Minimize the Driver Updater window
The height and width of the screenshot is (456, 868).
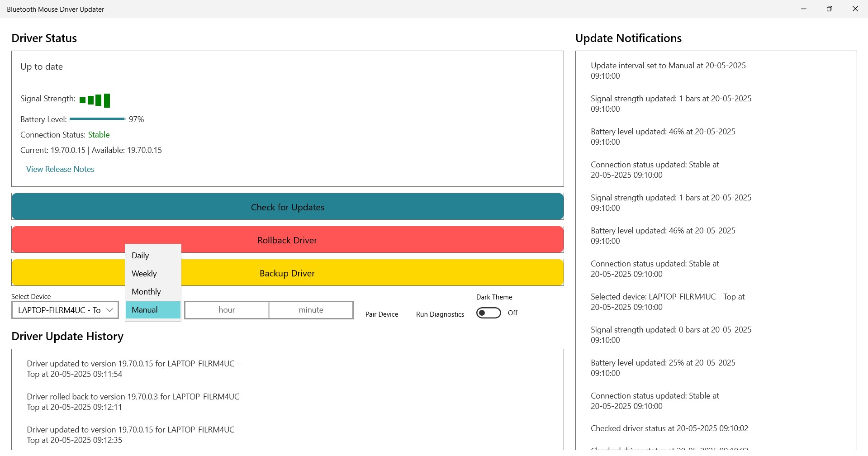[804, 9]
